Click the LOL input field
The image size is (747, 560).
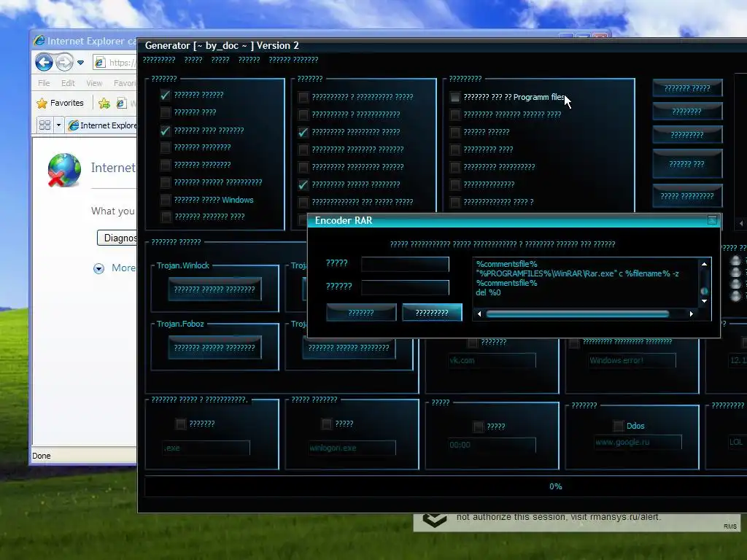[x=737, y=443]
